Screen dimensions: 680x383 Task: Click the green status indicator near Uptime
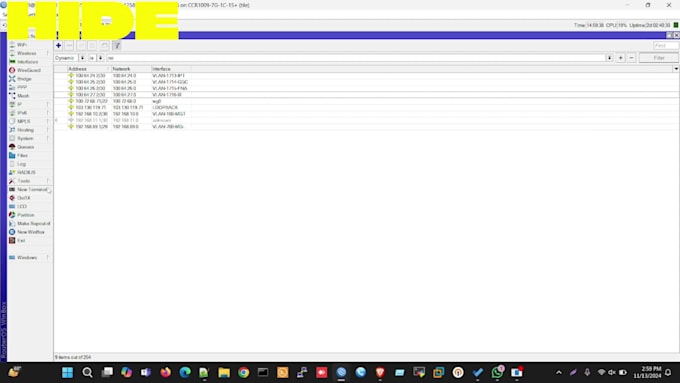pos(676,25)
